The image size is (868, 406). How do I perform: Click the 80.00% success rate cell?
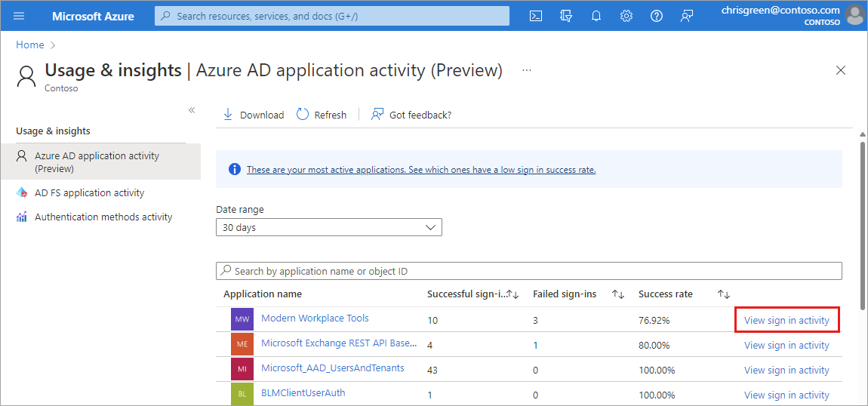654,345
